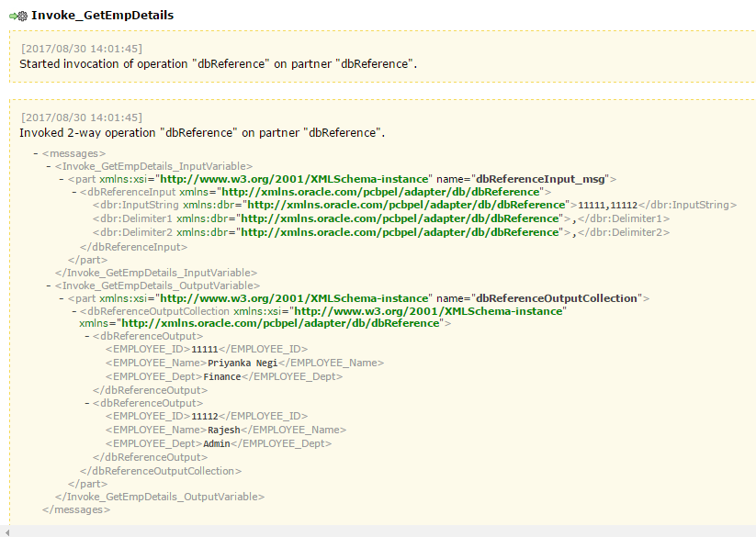The image size is (756, 537).
Task: Click the Invoke_GetEmpDetails gear activity icon
Action: point(23,15)
